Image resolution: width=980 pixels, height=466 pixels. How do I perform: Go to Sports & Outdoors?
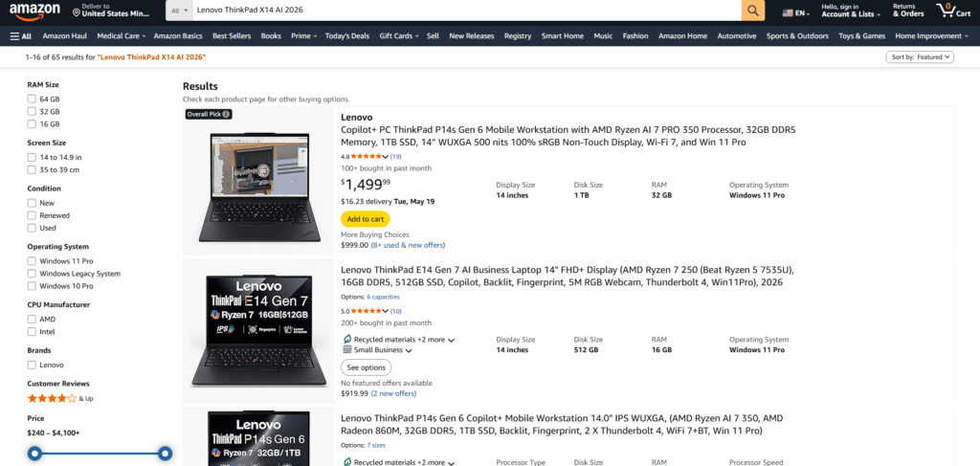(x=797, y=36)
